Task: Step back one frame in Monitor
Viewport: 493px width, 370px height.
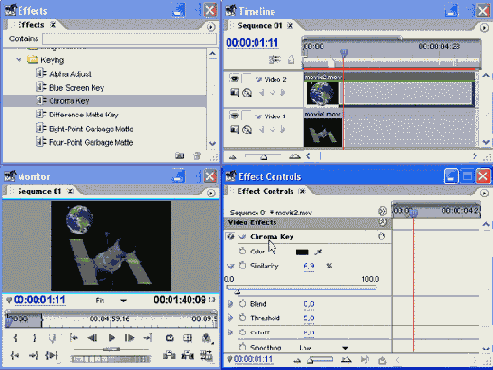Action: [92, 338]
